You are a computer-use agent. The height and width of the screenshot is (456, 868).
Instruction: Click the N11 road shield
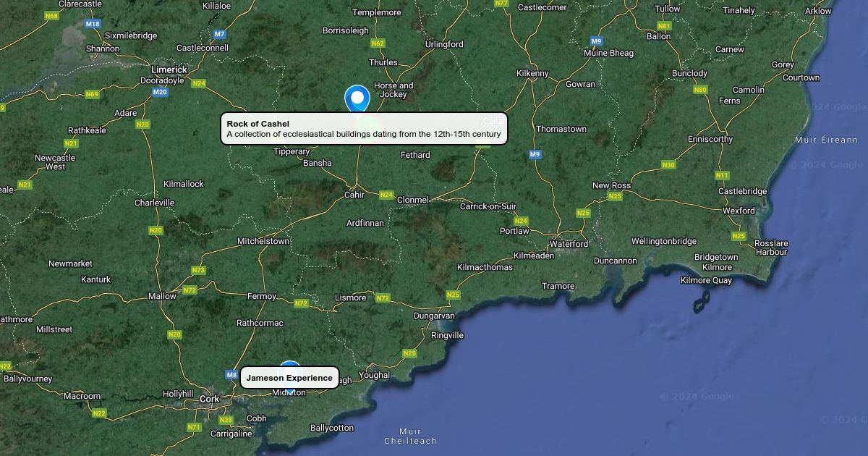click(x=722, y=175)
